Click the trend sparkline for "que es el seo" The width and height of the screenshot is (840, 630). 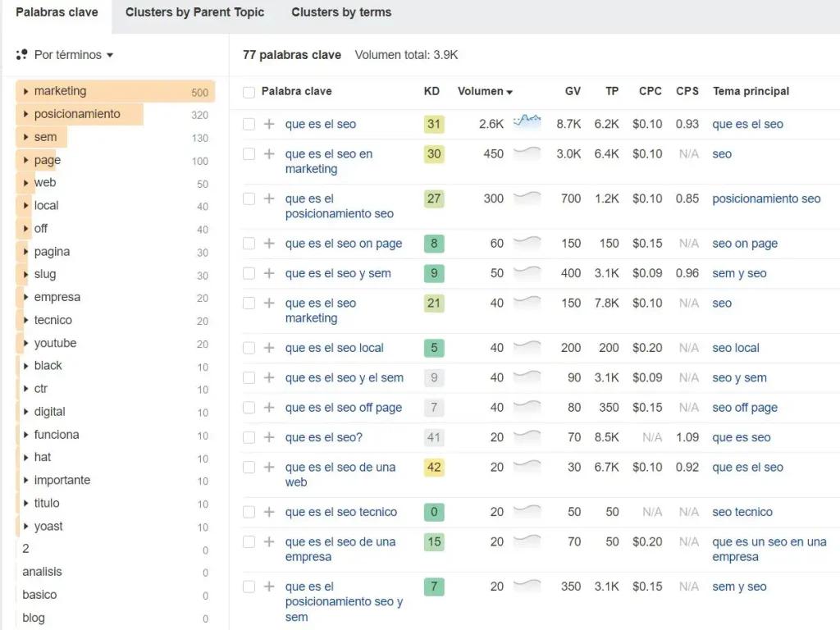click(526, 121)
